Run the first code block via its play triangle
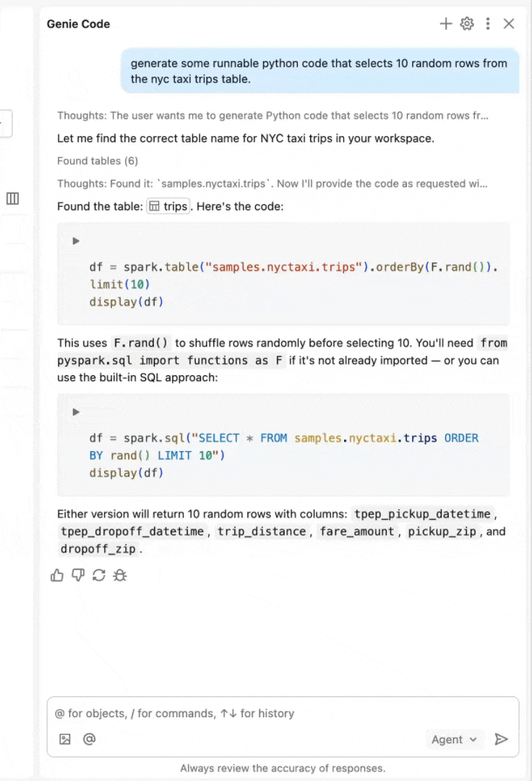Screen dimensions: 532x781 coord(75,241)
